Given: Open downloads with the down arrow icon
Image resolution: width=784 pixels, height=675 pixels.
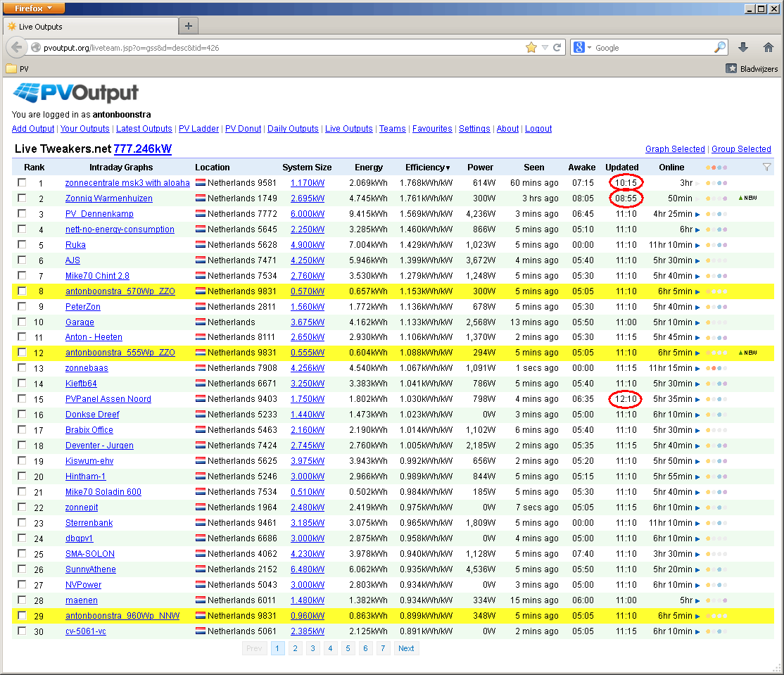Looking at the screenshot, I should coord(743,47).
